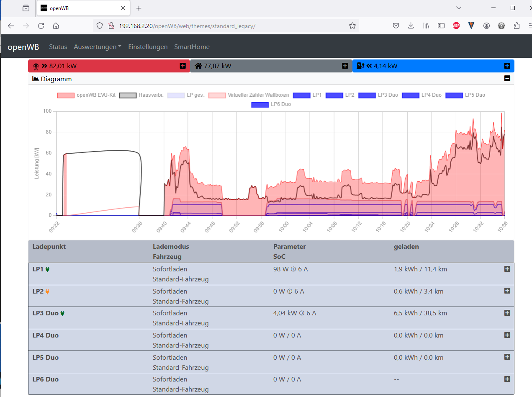Click the 6,5 kWh / 38,5 km value
This screenshot has width=532, height=397.
(x=421, y=313)
